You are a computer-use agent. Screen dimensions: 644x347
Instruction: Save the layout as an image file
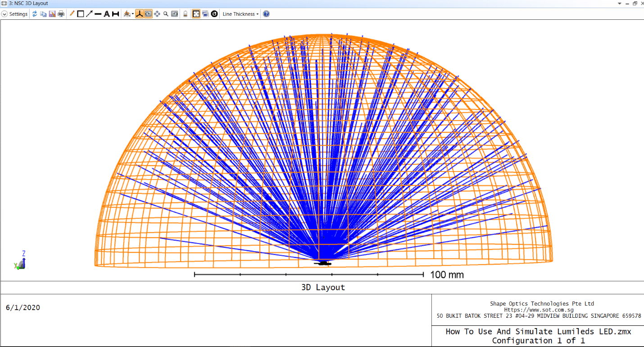[52, 14]
